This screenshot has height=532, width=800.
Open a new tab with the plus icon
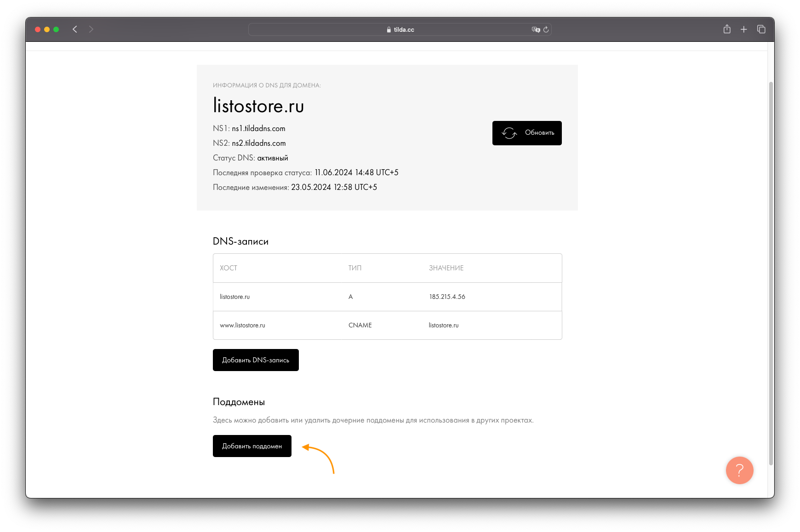[743, 29]
